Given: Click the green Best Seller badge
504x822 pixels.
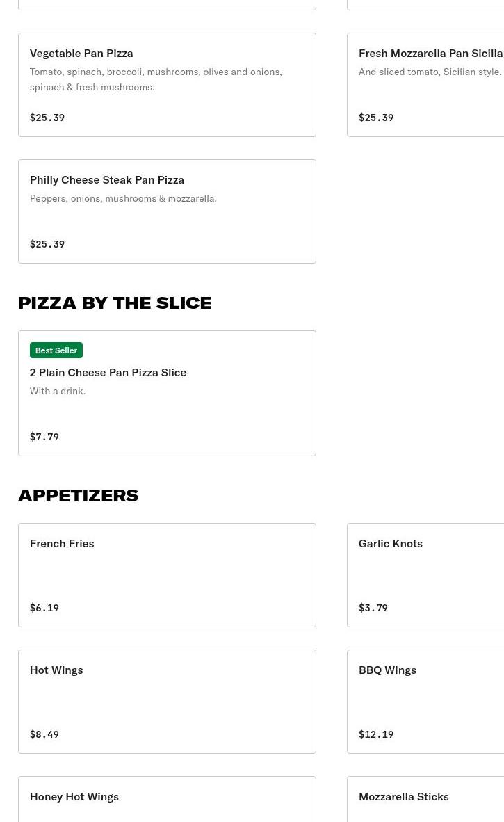Looking at the screenshot, I should pos(56,350).
